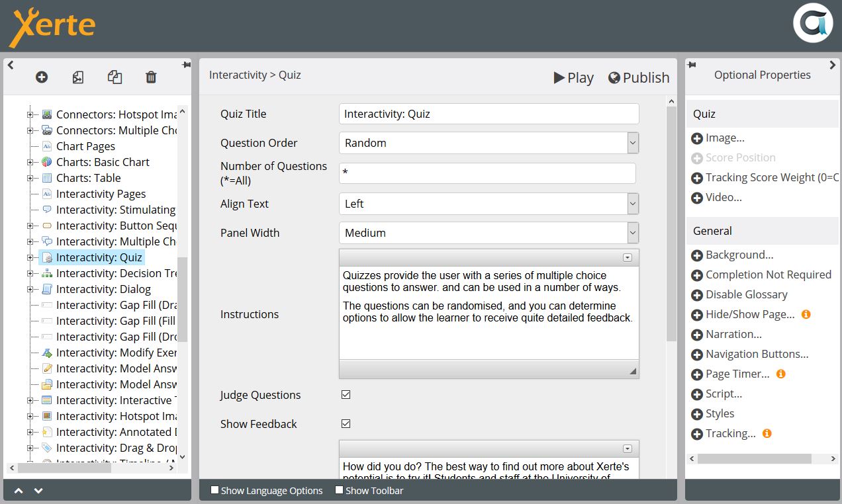The image size is (842, 504).
Task: Toggle the Show Feedback checkbox
Action: (346, 424)
